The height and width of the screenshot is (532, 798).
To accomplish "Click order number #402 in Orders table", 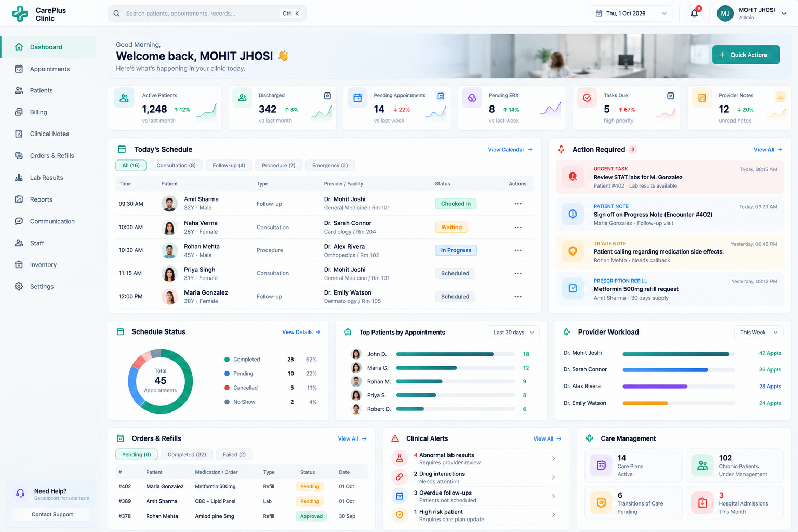I will (125, 487).
